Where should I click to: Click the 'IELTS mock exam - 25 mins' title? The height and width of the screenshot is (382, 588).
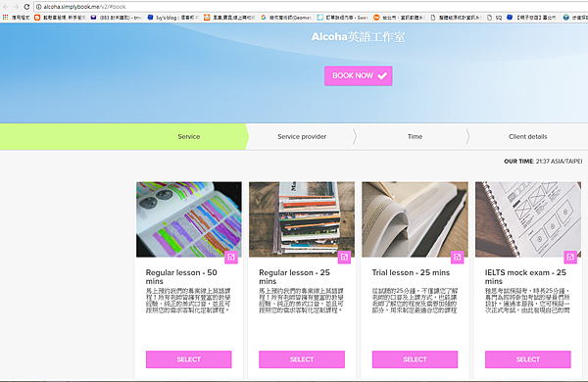click(x=525, y=276)
